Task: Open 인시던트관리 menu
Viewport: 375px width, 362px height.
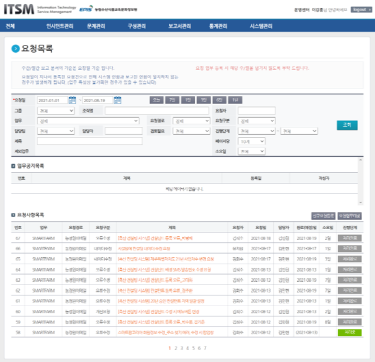Action: (x=60, y=26)
